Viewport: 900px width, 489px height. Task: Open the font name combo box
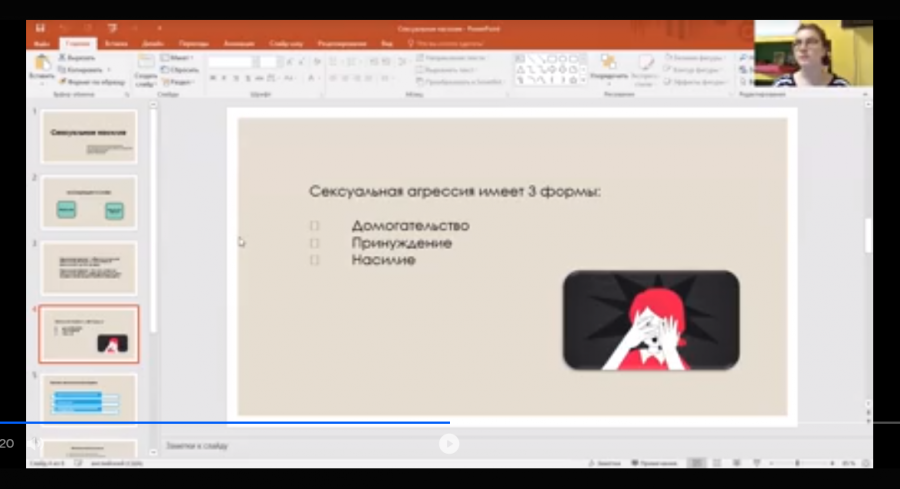(x=230, y=62)
